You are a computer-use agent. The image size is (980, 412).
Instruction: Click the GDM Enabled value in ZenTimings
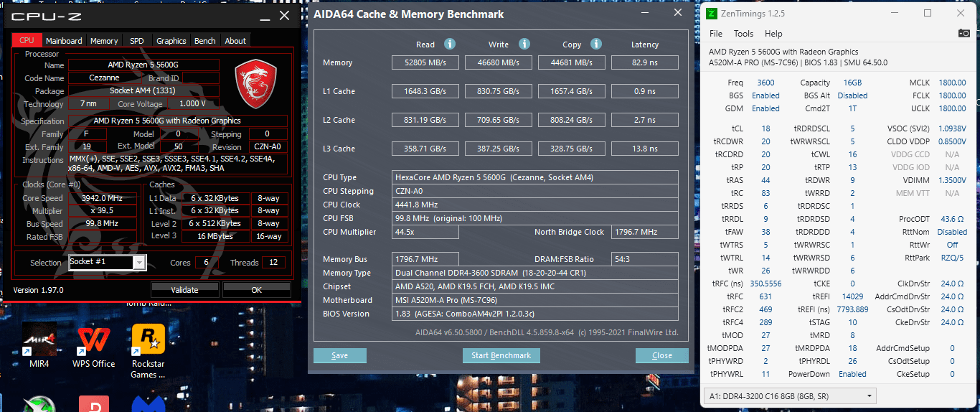[x=765, y=108]
